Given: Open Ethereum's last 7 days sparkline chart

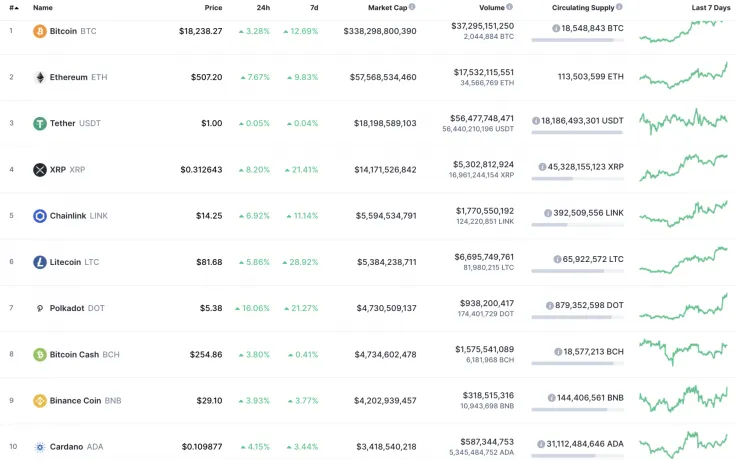Looking at the screenshot, I should [x=683, y=76].
